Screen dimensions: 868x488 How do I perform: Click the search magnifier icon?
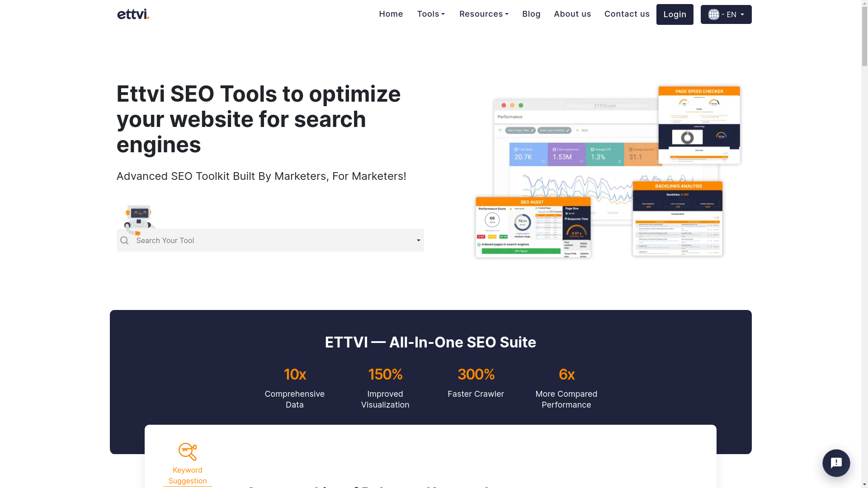pos(124,240)
